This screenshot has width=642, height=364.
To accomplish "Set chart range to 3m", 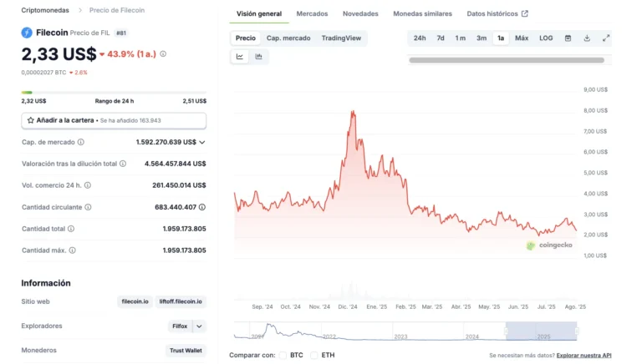I will click(x=481, y=38).
